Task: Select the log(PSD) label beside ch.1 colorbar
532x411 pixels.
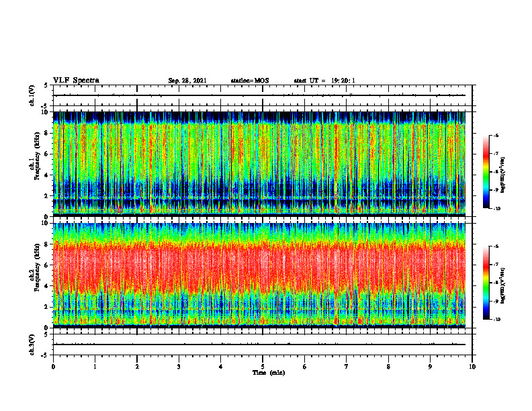Action: click(x=503, y=175)
